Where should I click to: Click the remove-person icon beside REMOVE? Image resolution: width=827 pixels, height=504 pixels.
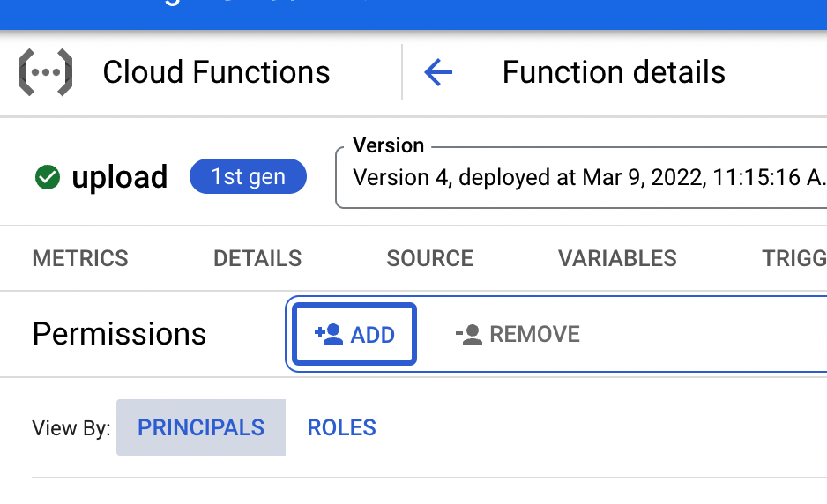click(468, 334)
